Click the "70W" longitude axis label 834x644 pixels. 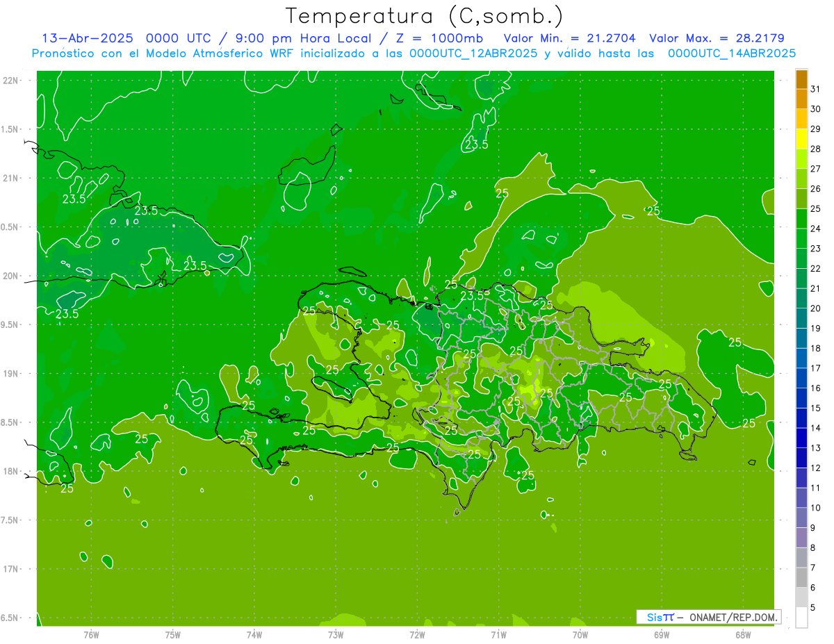point(580,634)
